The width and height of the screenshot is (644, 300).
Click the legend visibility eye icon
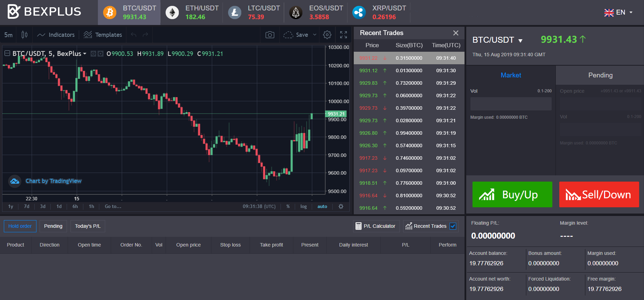(x=93, y=54)
